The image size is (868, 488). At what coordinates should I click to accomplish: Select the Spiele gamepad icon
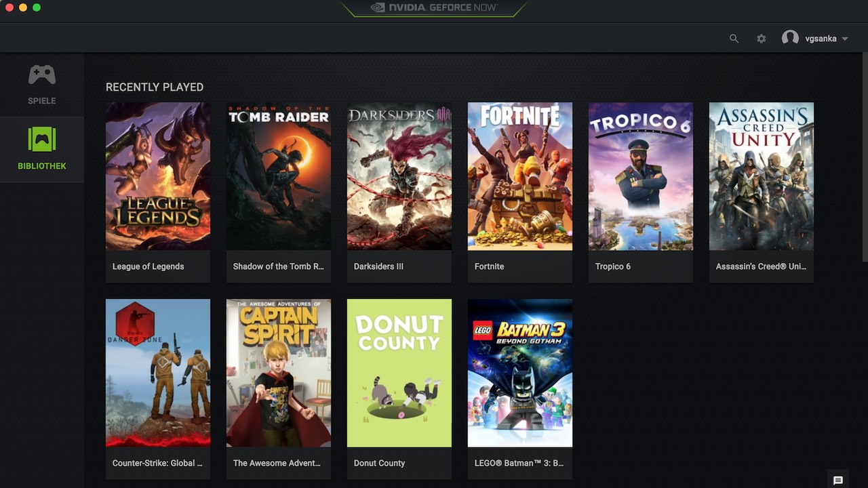click(42, 75)
